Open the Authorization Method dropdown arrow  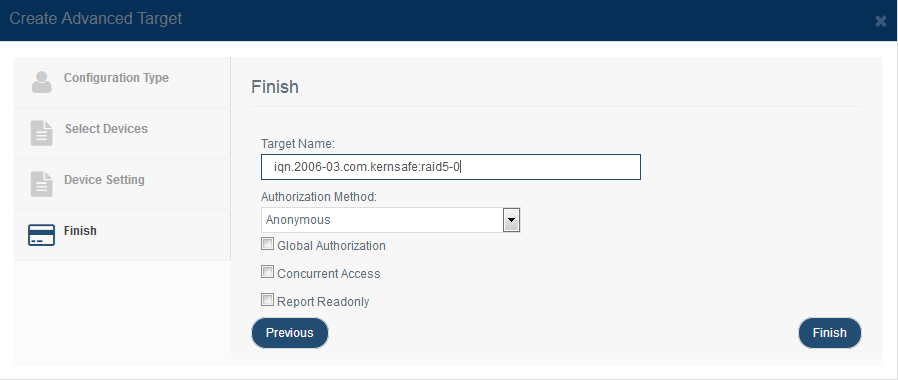tap(511, 220)
